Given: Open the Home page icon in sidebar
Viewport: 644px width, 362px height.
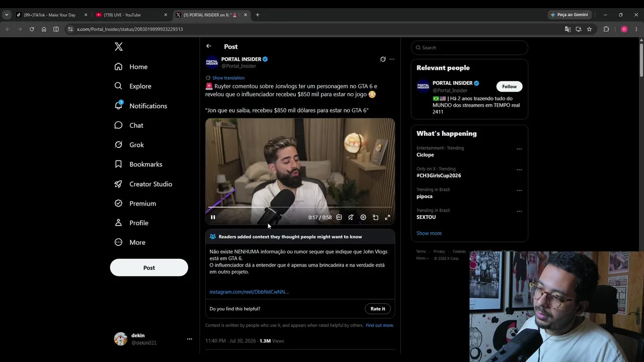Looking at the screenshot, I should (118, 66).
